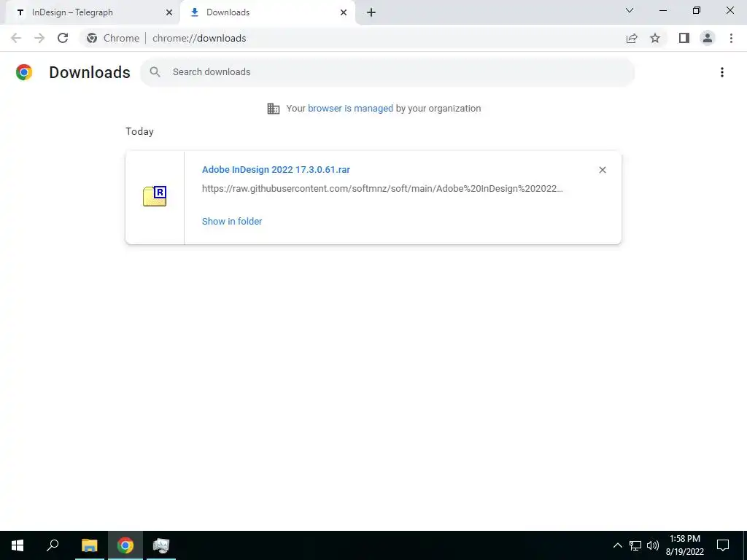Click the Chrome logo beside Downloads
This screenshot has width=747, height=560.
click(24, 72)
